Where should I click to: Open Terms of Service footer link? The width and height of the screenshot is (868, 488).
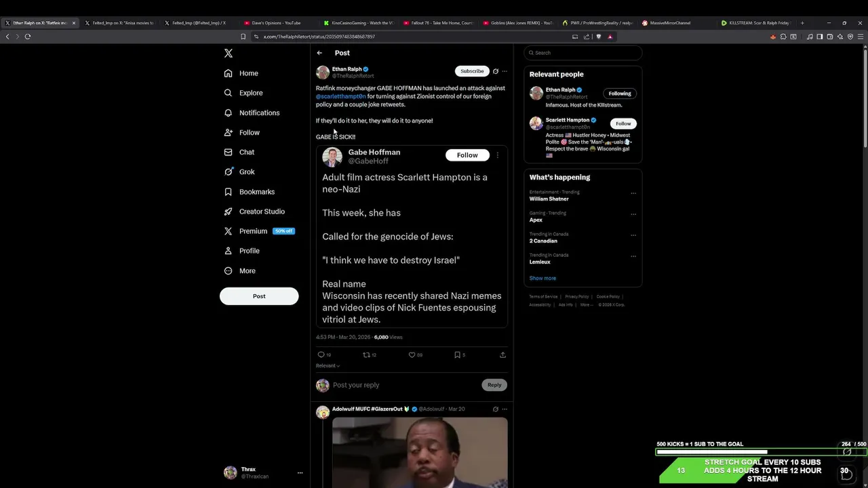pyautogui.click(x=543, y=297)
